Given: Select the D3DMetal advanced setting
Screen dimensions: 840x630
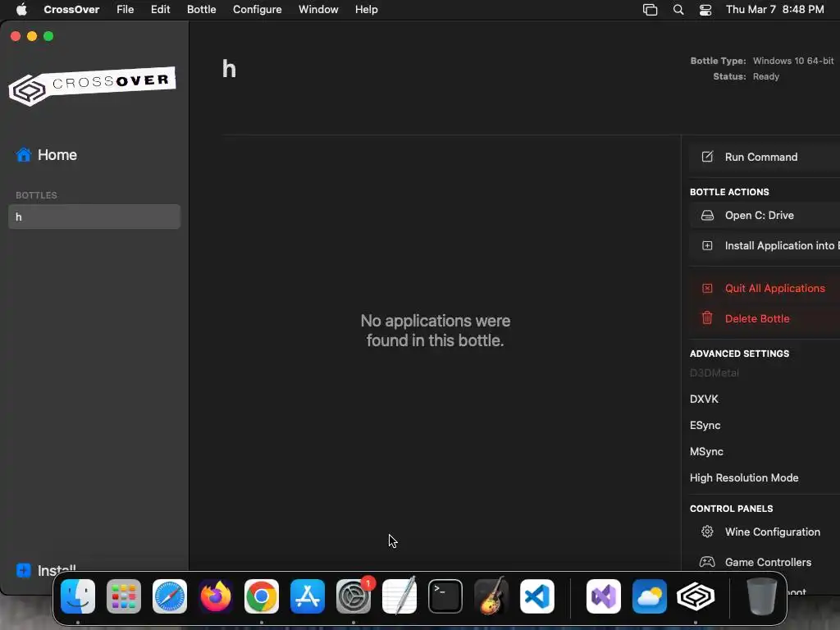Looking at the screenshot, I should [x=714, y=373].
